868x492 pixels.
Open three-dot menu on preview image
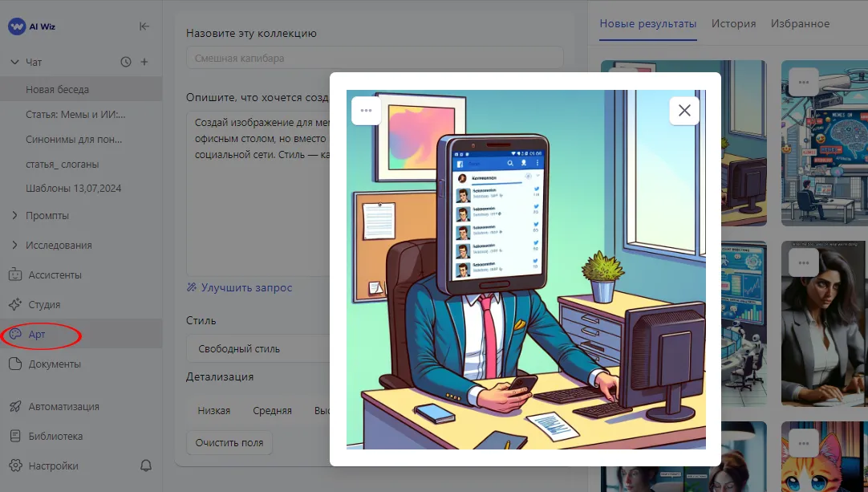(366, 111)
